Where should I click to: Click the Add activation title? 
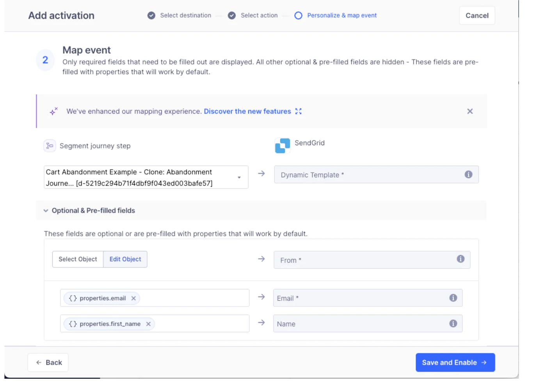click(61, 16)
